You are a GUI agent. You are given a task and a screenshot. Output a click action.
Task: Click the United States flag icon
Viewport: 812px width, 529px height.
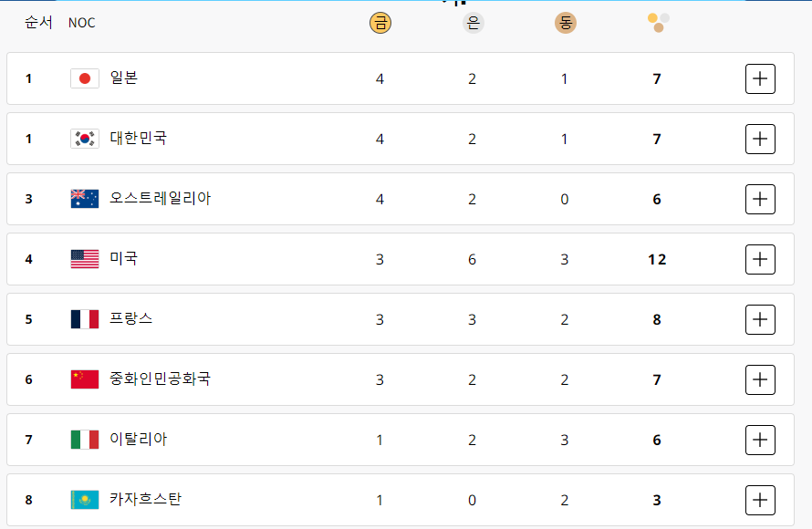click(85, 259)
